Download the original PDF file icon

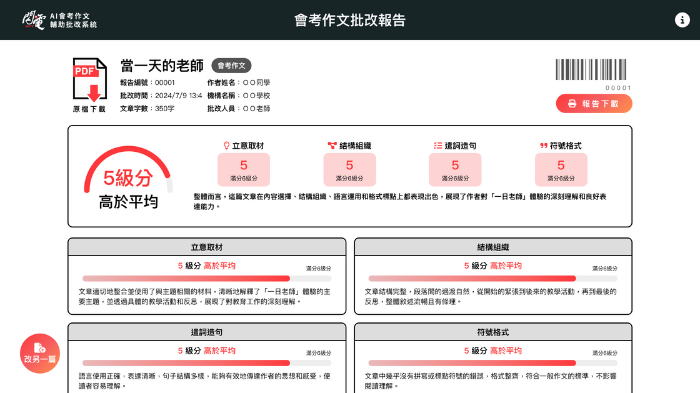click(90, 80)
